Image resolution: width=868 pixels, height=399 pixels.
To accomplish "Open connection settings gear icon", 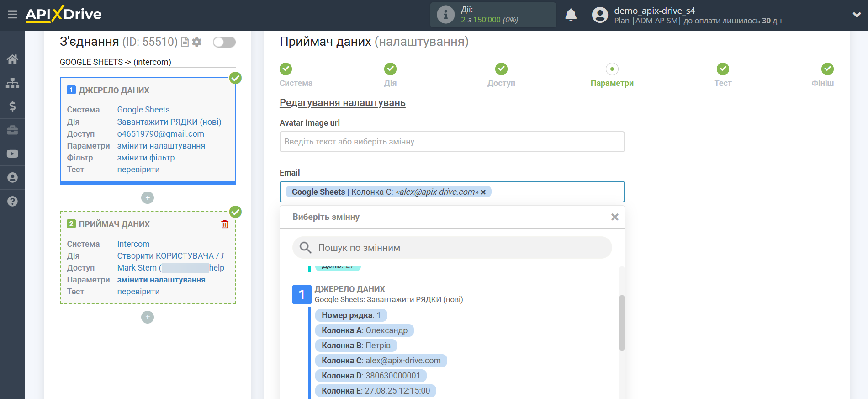I will pyautogui.click(x=197, y=42).
